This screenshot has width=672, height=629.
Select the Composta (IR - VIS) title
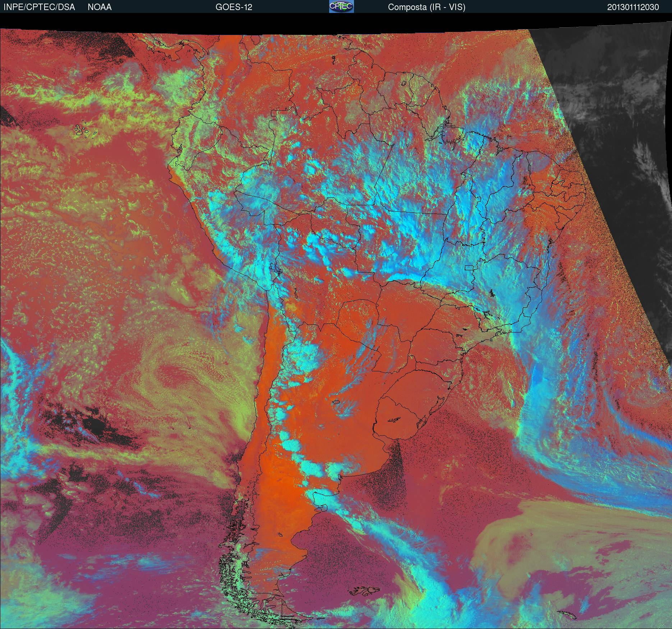(427, 7)
